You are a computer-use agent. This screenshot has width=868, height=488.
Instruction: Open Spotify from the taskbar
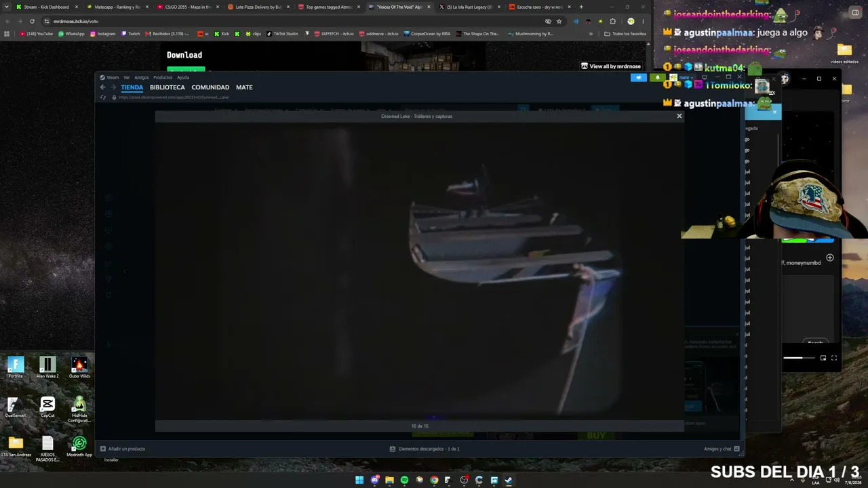coord(404,480)
